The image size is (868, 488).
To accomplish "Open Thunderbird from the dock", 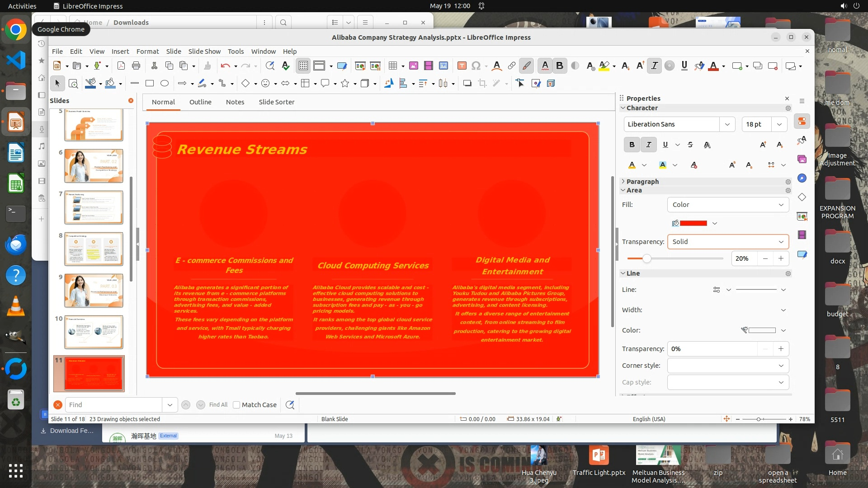I will pyautogui.click(x=16, y=244).
